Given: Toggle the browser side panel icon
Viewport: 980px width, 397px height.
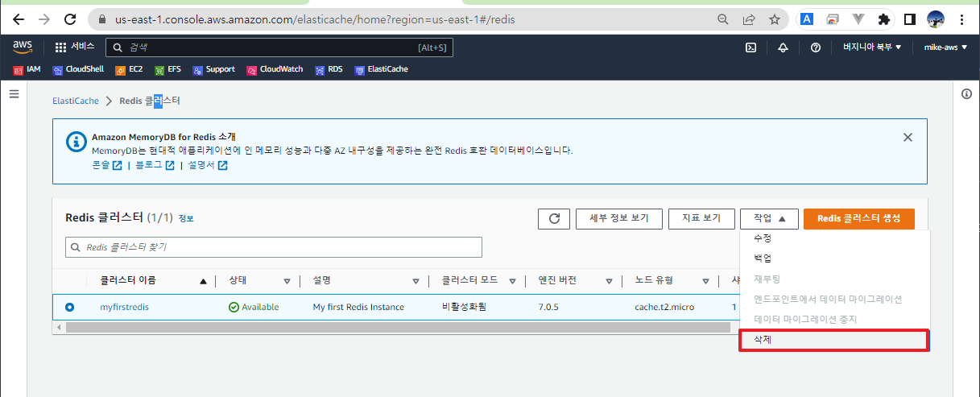Looking at the screenshot, I should point(910,19).
